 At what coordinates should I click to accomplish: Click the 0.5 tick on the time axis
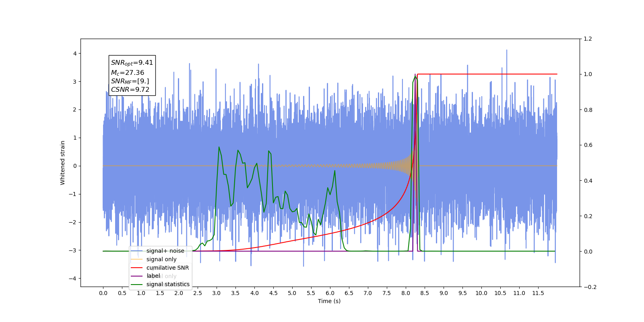(x=122, y=293)
